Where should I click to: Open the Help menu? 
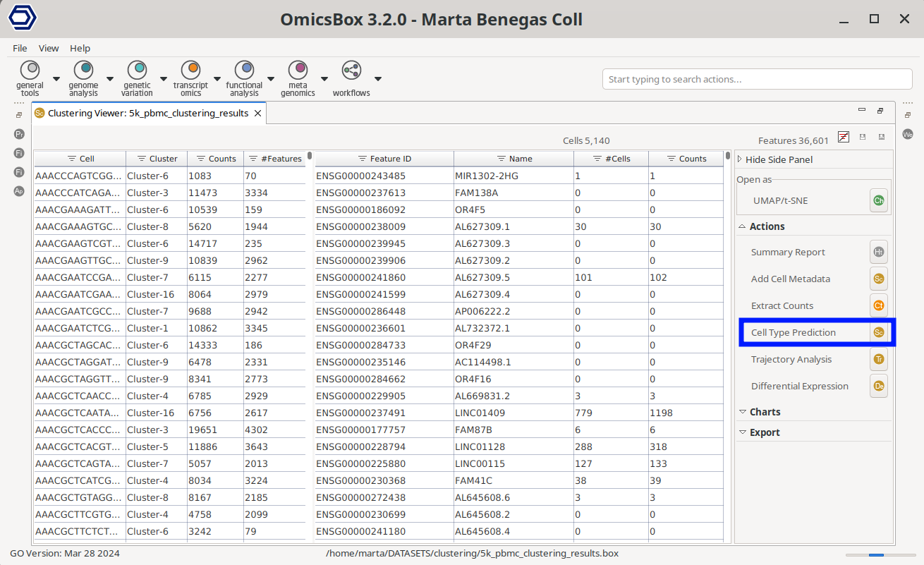click(80, 48)
